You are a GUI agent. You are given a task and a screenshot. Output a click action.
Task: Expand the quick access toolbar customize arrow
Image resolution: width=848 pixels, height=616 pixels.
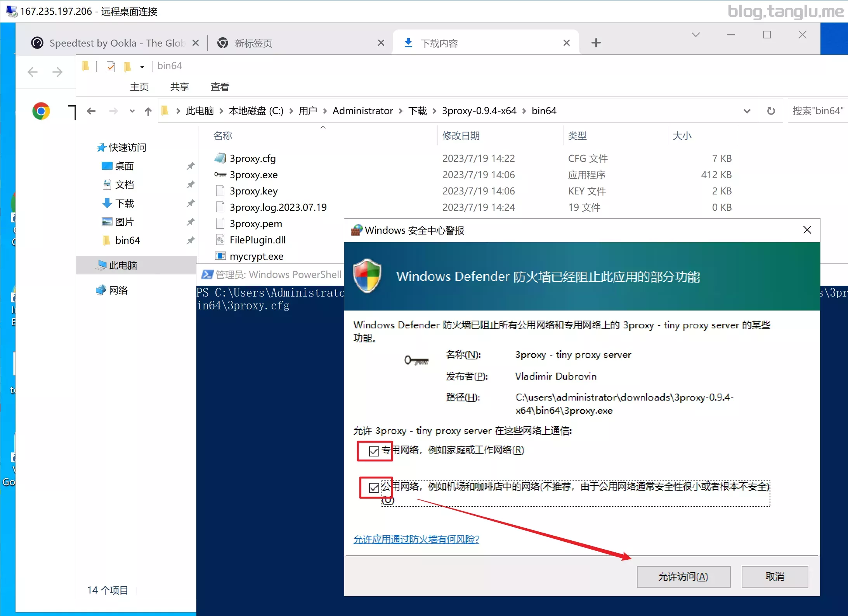coord(142,67)
